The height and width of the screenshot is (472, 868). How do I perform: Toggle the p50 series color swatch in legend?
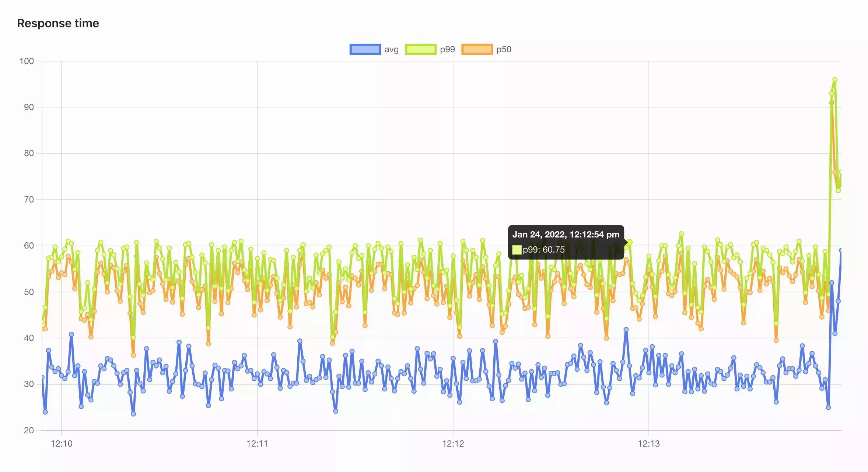tap(477, 49)
